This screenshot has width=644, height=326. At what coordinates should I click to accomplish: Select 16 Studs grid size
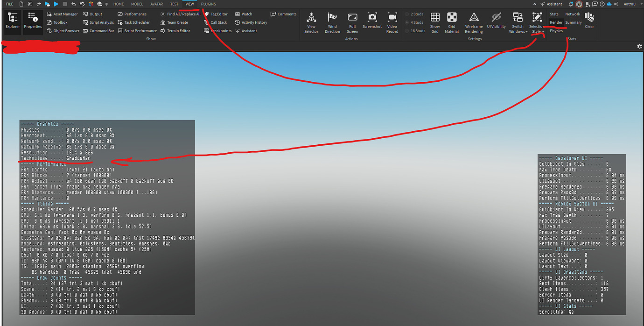pyautogui.click(x=415, y=31)
